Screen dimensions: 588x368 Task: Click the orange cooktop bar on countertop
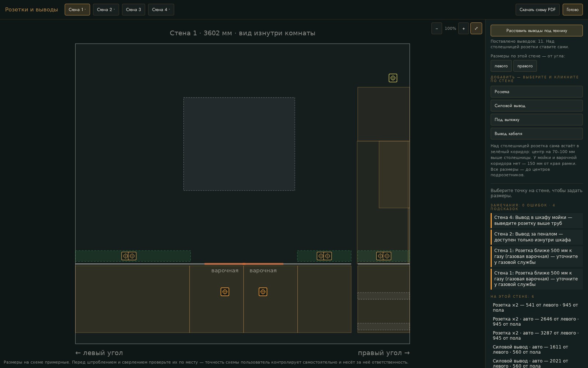244,264
